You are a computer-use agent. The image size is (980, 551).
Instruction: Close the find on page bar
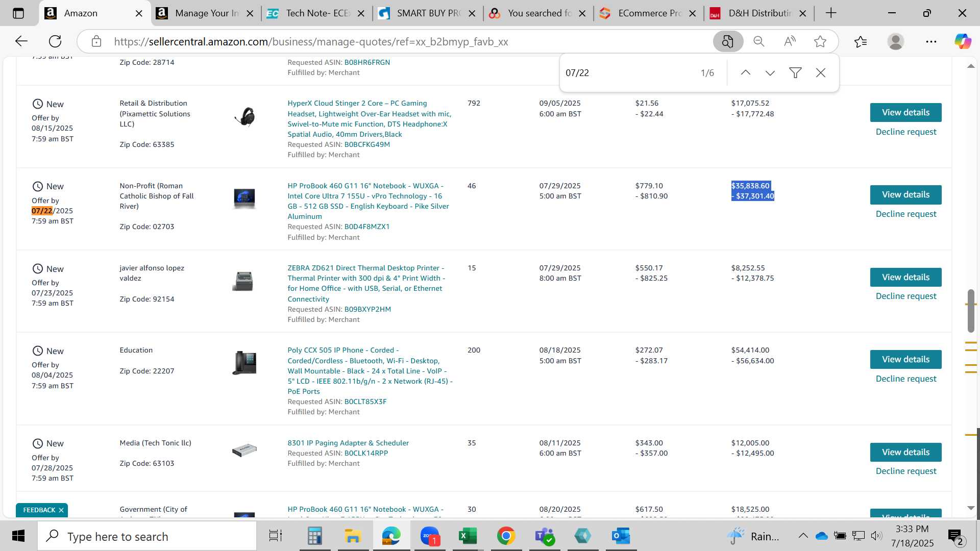pos(821,73)
